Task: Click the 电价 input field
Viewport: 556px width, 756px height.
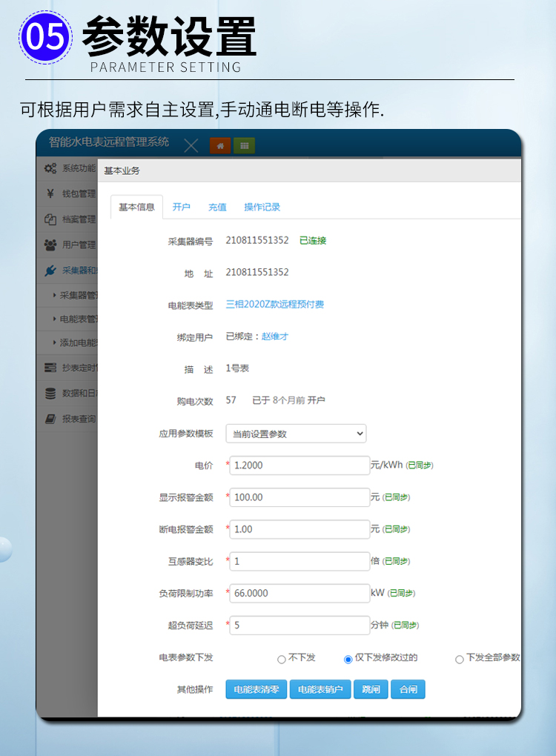Action: pyautogui.click(x=299, y=465)
